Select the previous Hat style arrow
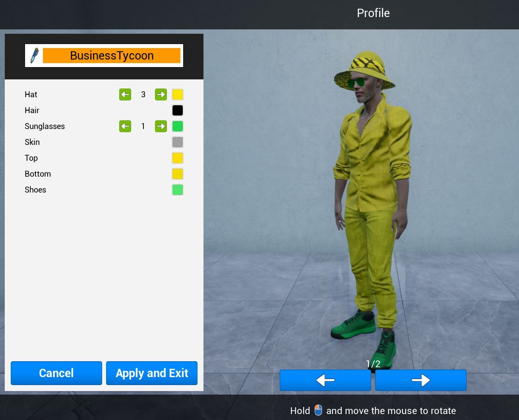 pyautogui.click(x=125, y=94)
